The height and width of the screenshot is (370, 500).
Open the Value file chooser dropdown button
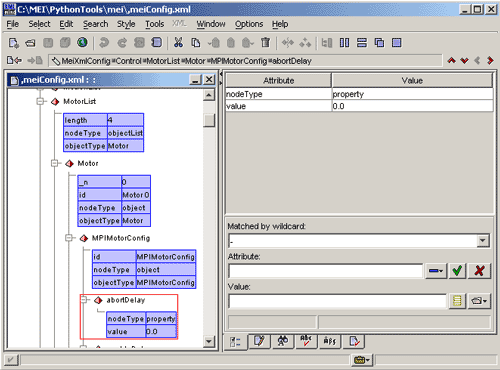point(479,301)
